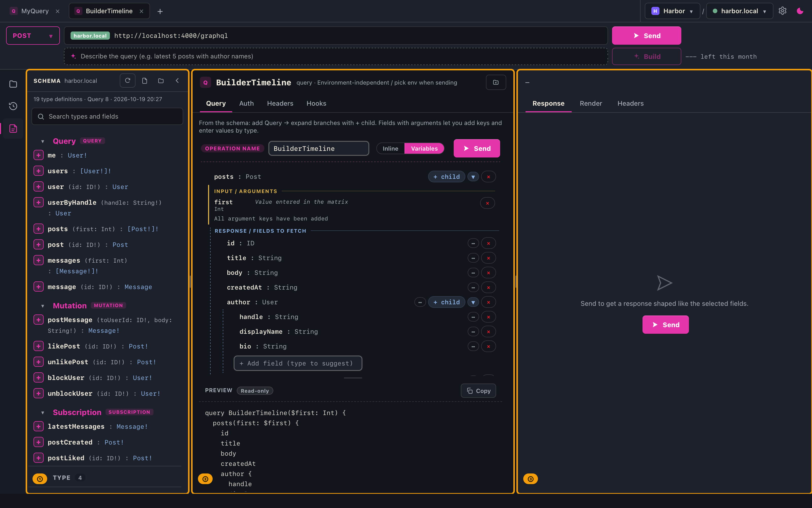812x508 pixels.
Task: Add the 'me' field from schema
Action: pos(39,155)
